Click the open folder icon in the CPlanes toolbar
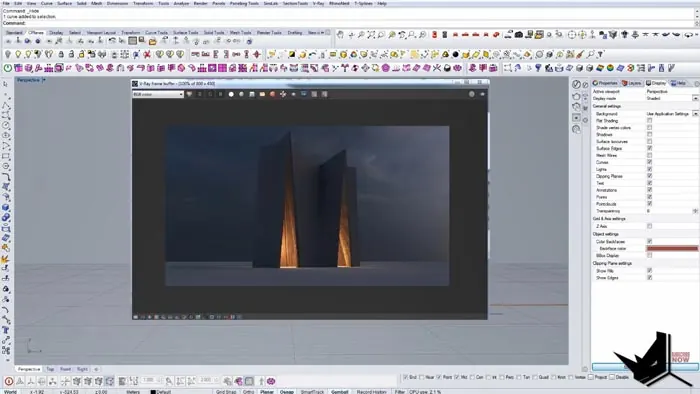This screenshot has width=700, height=394. tap(153, 41)
